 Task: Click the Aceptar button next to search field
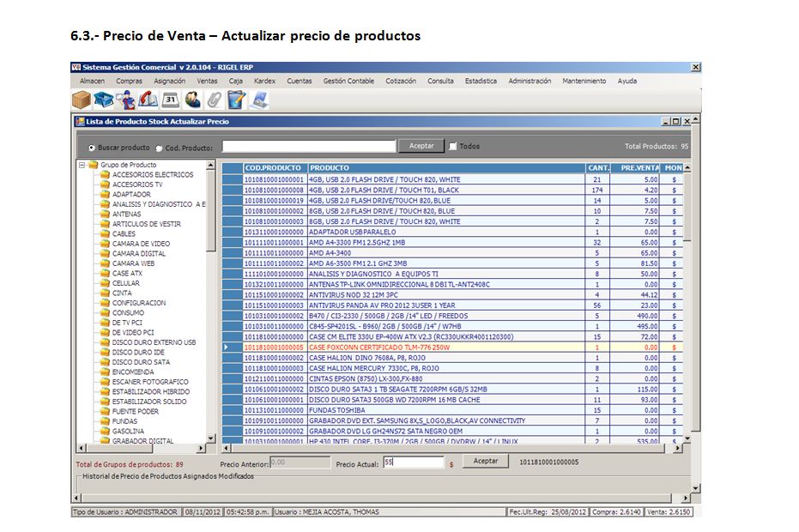pos(421,146)
